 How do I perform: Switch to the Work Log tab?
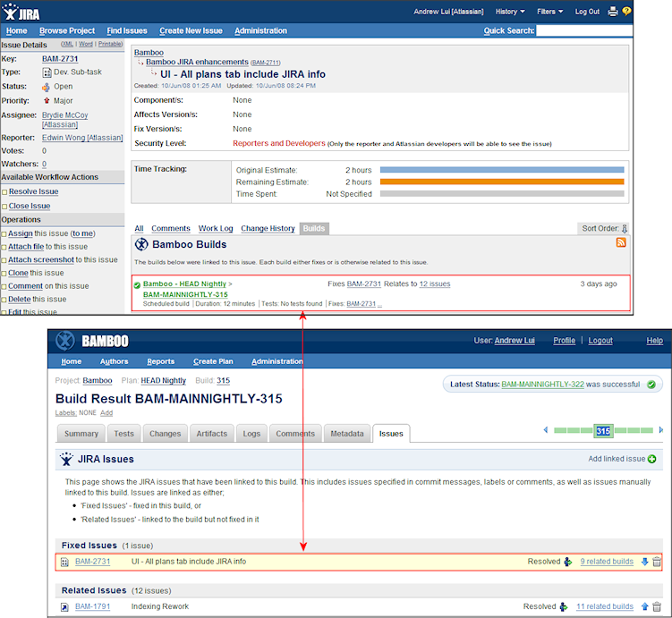(x=216, y=228)
